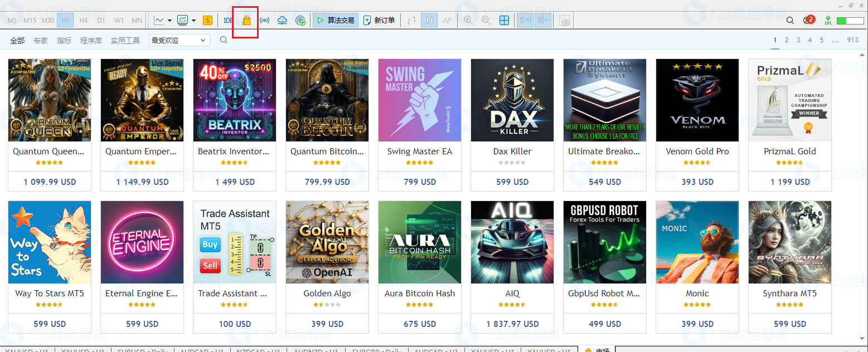The width and height of the screenshot is (868, 352).
Task: Zoom in with the magnifier plus
Action: tap(468, 21)
